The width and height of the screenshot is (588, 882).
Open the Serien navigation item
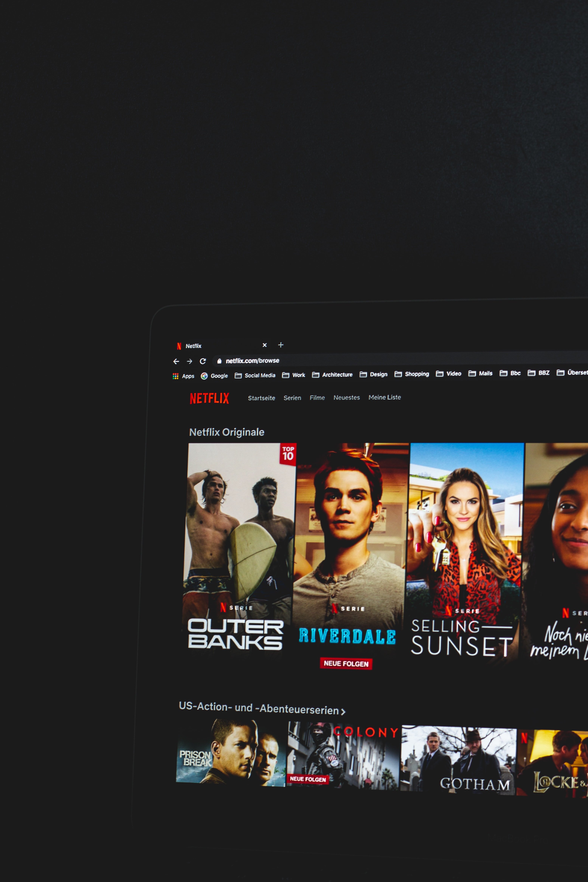tap(292, 397)
